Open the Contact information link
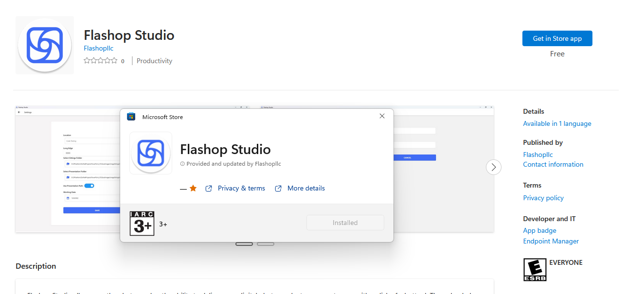Image resolution: width=644 pixels, height=294 pixels. (553, 164)
